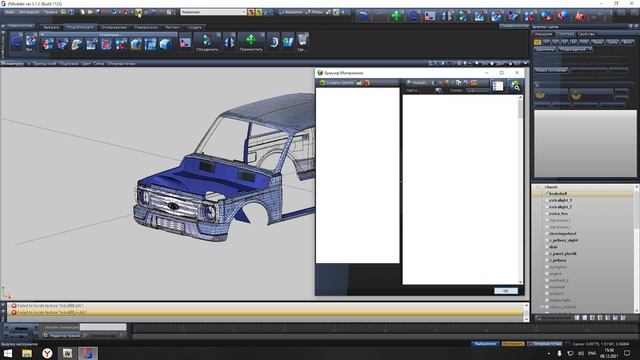Click the Опорная точка status bar button
The image size is (640, 360).
545,344
